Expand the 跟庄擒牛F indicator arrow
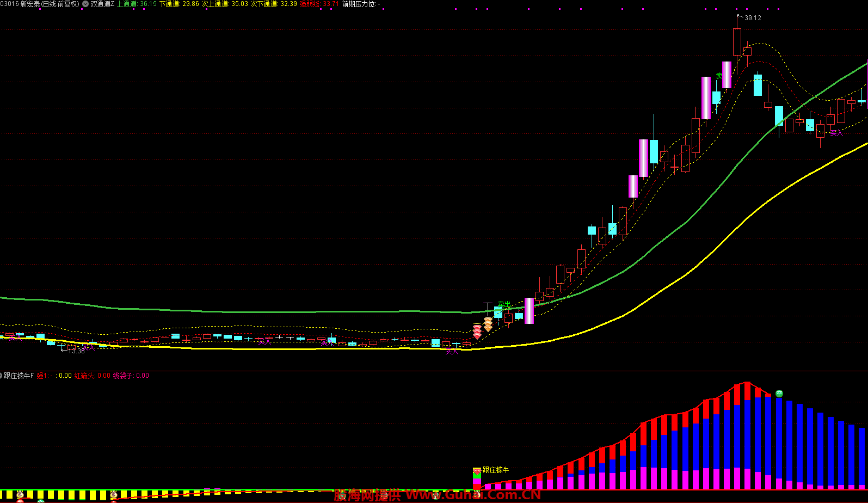868x503 pixels. coord(1,376)
